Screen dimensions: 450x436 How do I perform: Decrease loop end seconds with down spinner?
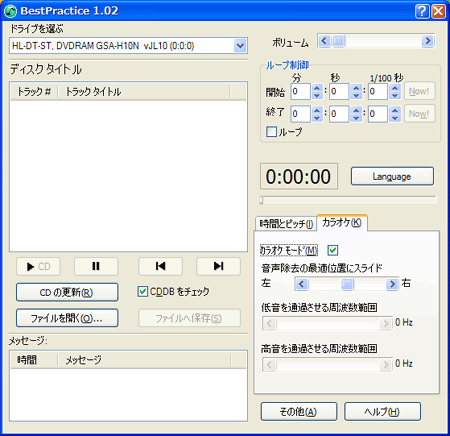(356, 118)
